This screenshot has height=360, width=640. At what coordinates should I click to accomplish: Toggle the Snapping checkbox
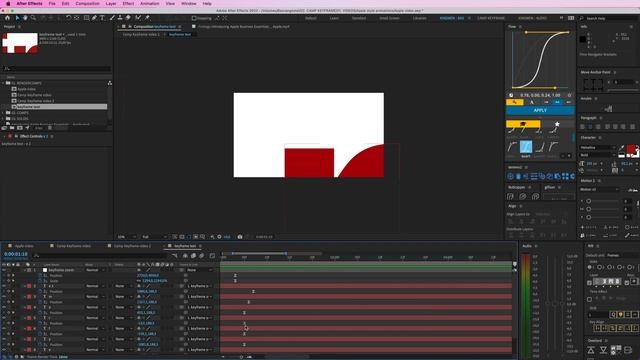pos(194,18)
